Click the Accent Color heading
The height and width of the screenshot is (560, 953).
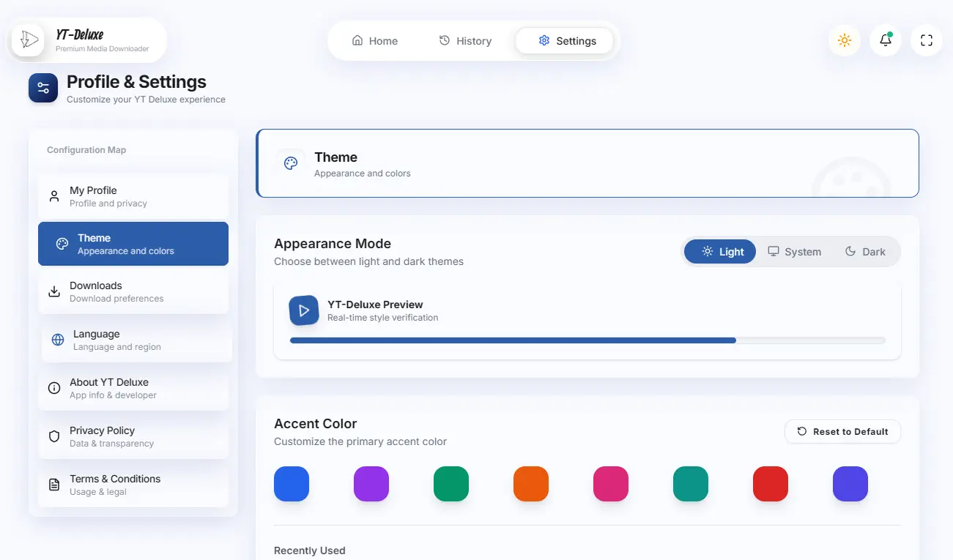(x=316, y=424)
